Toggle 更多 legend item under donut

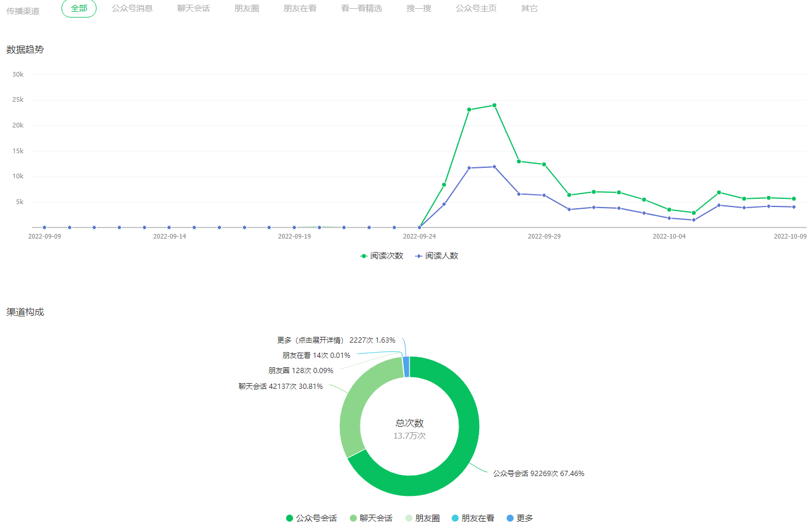[519, 518]
